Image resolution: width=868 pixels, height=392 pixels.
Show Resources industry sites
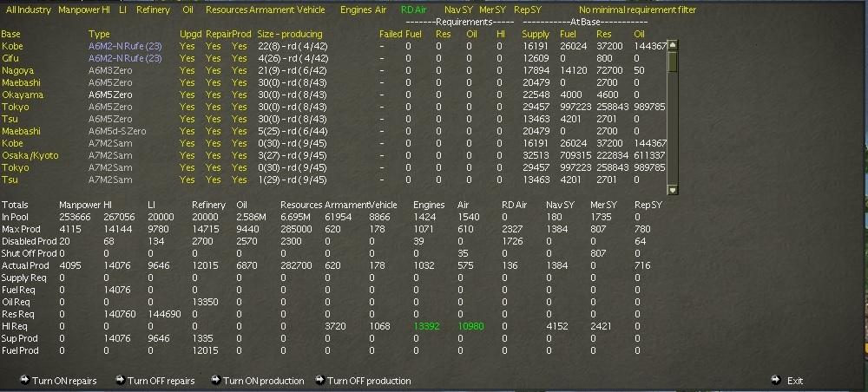(226, 10)
